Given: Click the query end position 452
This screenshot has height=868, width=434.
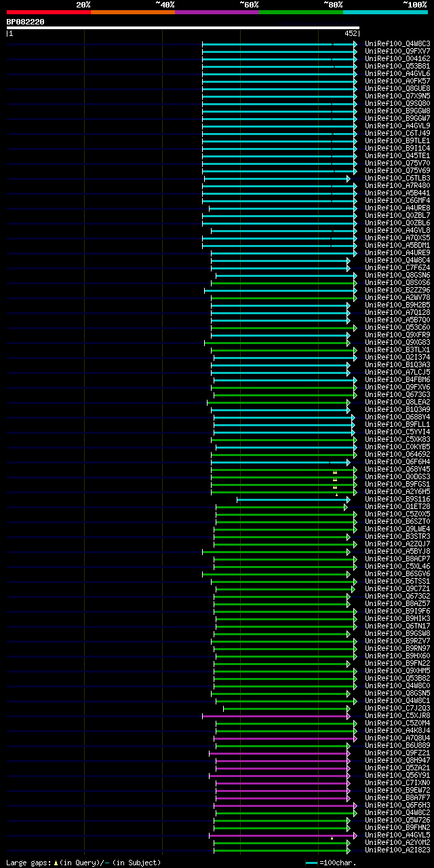Looking at the screenshot, I should pyautogui.click(x=351, y=33).
